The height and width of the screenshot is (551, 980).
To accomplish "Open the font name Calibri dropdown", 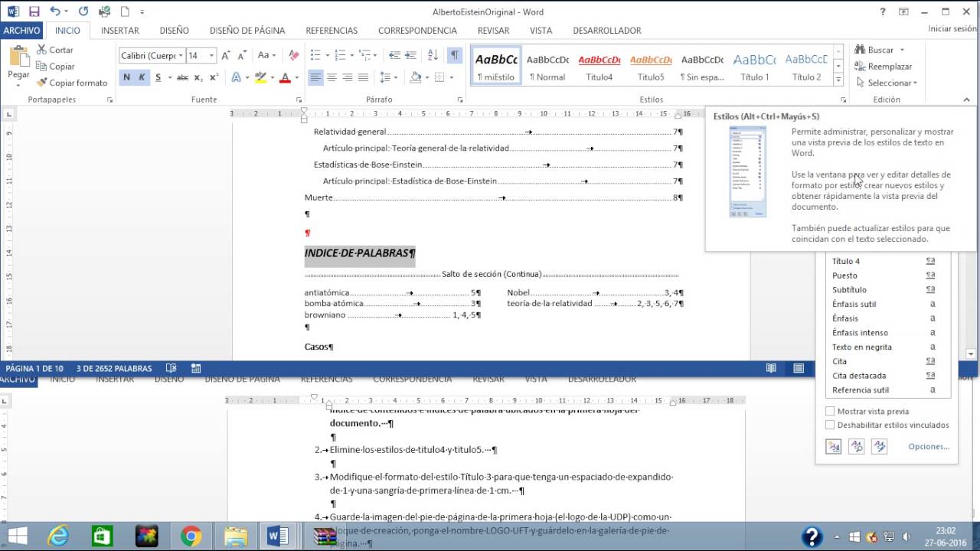I will 181,55.
